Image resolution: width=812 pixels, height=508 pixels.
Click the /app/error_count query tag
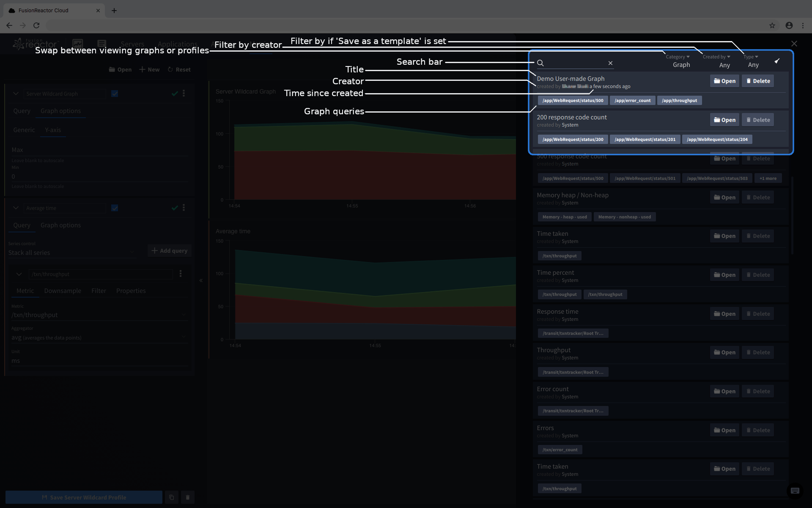[633, 100]
